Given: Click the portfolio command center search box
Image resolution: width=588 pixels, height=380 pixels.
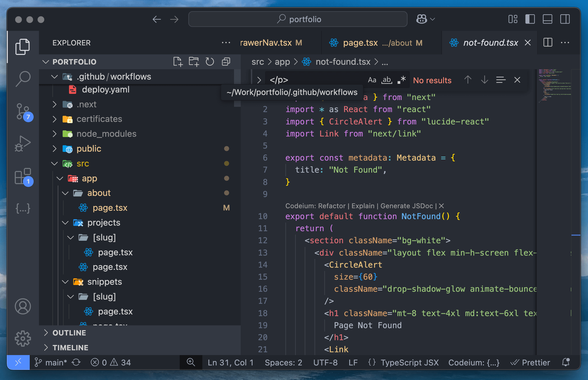Looking at the screenshot, I should [298, 19].
